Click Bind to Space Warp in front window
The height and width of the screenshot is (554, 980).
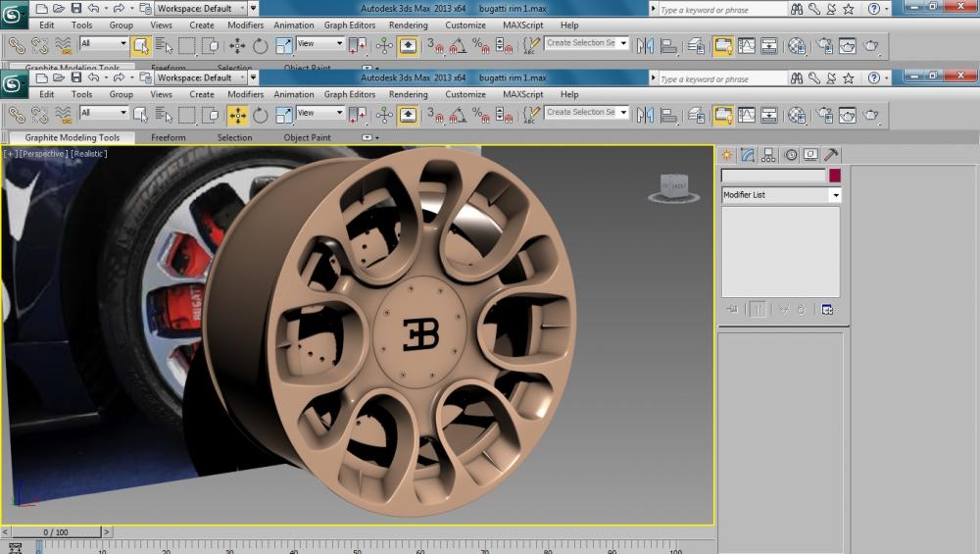click(63, 115)
